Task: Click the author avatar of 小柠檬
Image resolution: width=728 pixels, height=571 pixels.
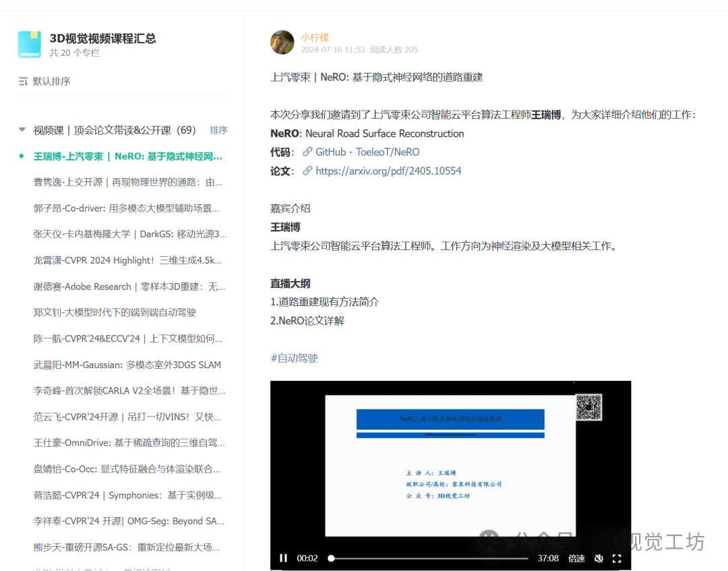Action: 282,42
